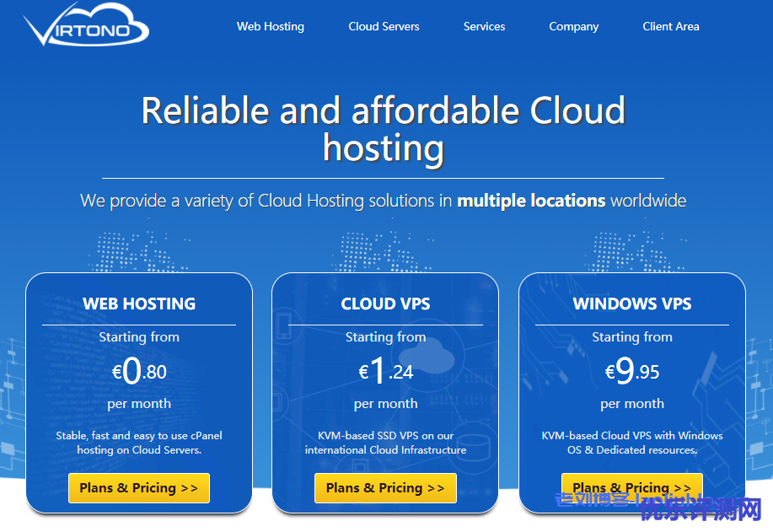This screenshot has height=532, width=773.
Task: Click the Virtono cloud logo
Action: click(x=87, y=26)
